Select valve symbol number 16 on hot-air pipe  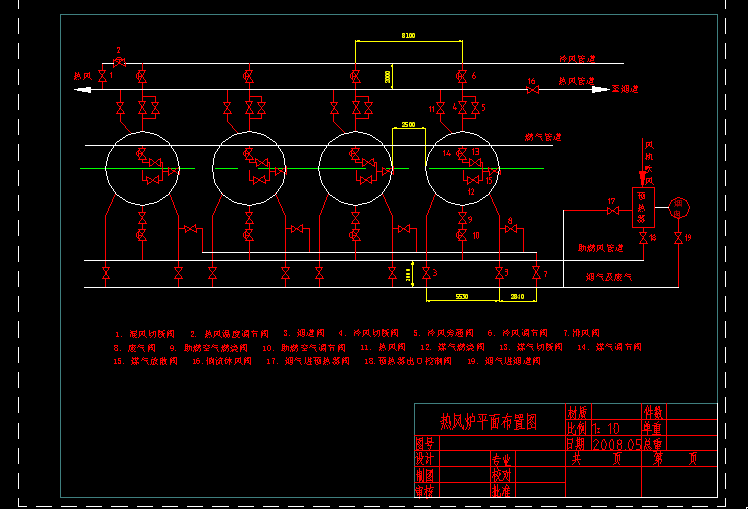tap(532, 90)
